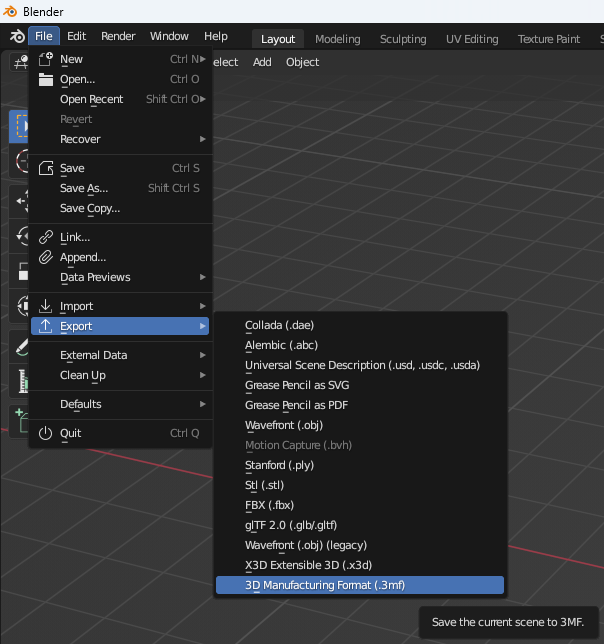
Task: Click the Save icon in File menu
Action: coord(45,168)
